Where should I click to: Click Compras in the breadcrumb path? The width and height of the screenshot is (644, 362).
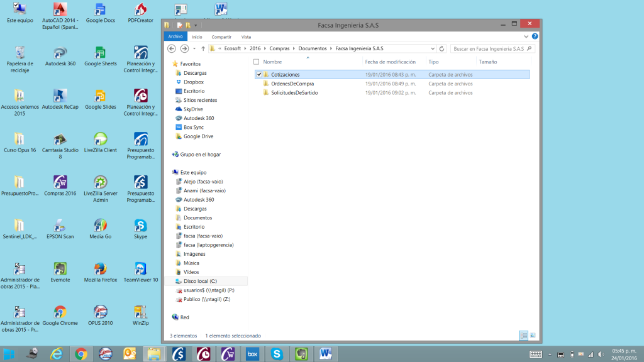pos(279,48)
